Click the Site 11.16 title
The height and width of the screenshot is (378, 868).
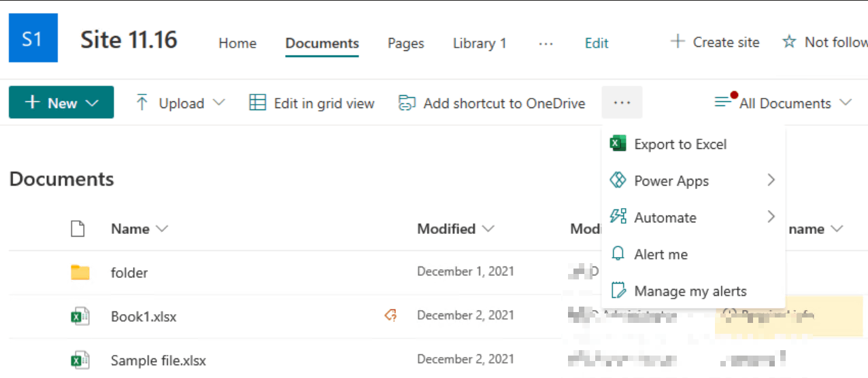coord(129,39)
